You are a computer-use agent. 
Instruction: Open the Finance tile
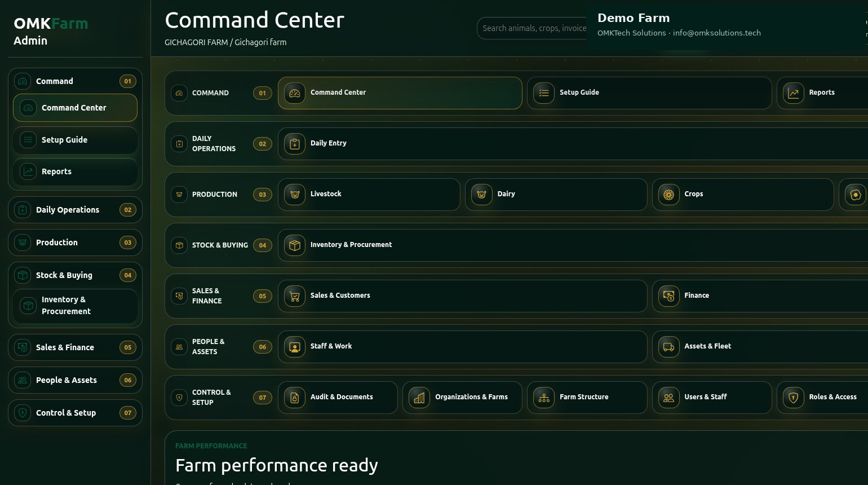point(760,296)
